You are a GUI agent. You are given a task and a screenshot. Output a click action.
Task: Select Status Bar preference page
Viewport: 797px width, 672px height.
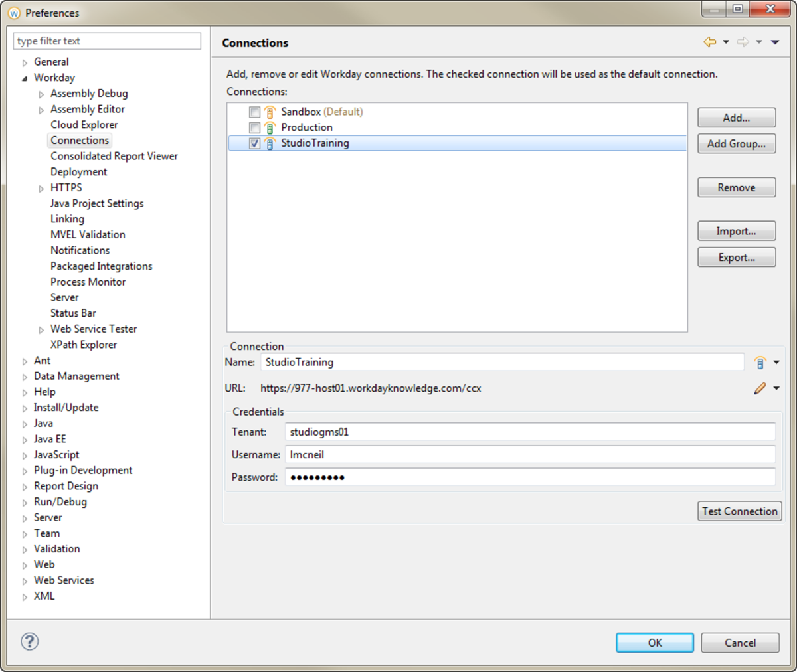click(73, 313)
